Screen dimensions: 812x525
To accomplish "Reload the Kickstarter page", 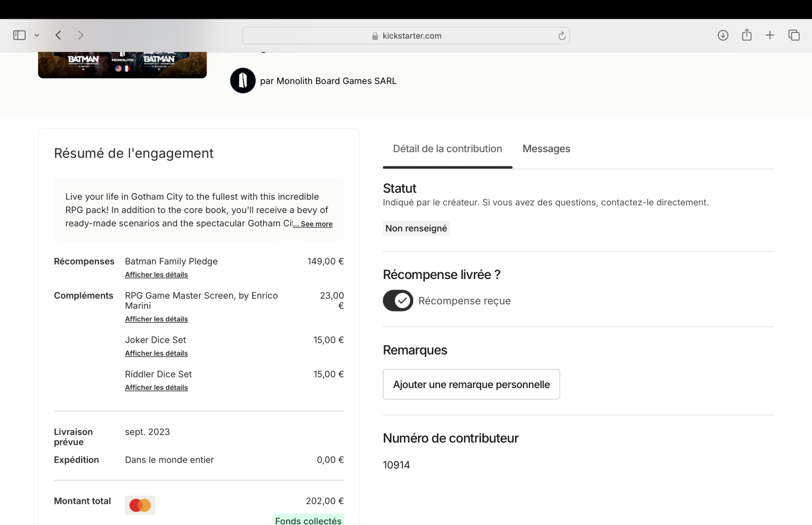I will click(x=561, y=36).
